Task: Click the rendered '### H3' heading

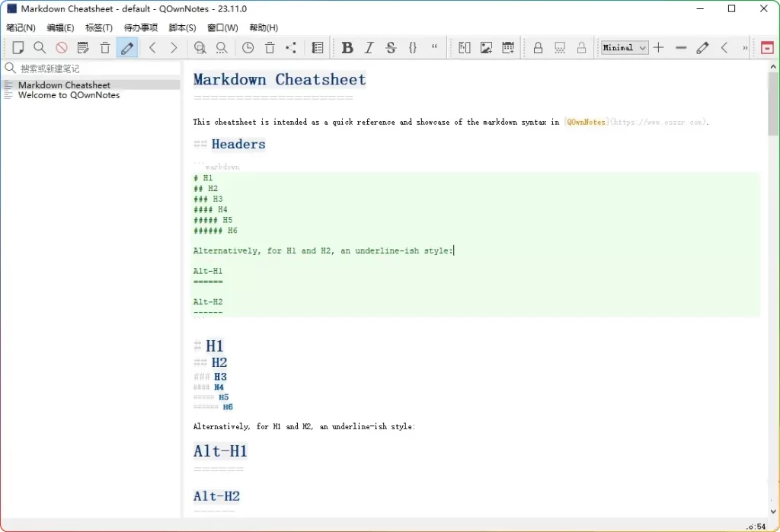Action: tap(210, 377)
